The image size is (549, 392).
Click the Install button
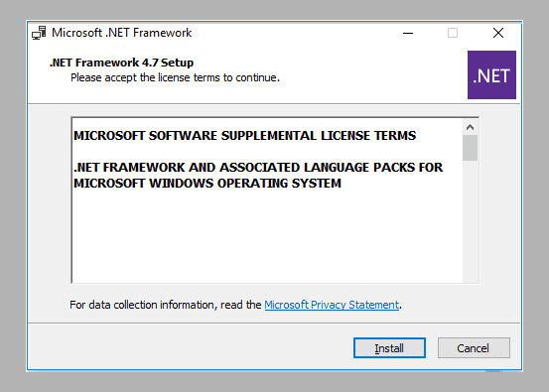[389, 348]
